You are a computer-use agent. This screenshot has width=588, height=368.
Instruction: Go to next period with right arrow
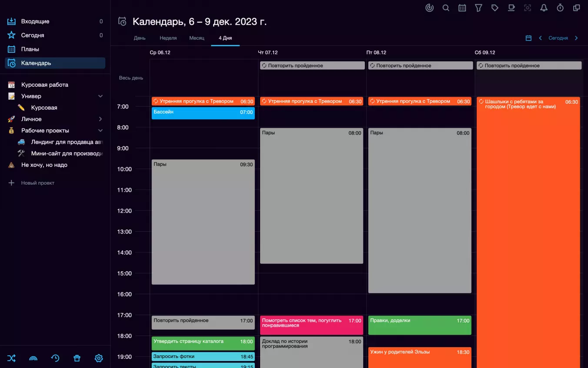tap(576, 38)
